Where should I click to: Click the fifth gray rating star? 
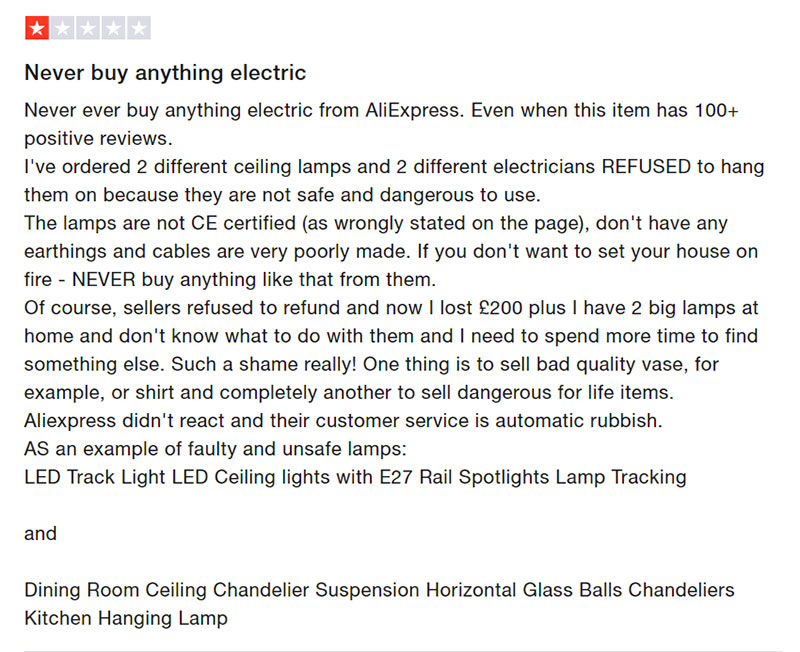point(139,29)
